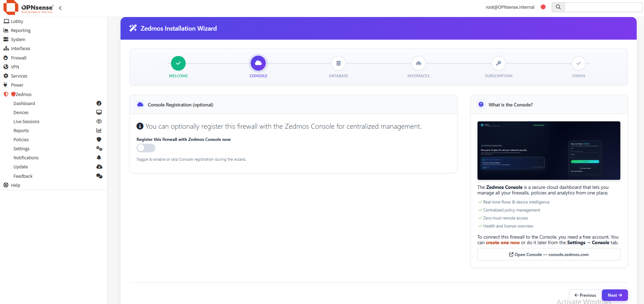Go back with the Previous button

click(x=585, y=295)
